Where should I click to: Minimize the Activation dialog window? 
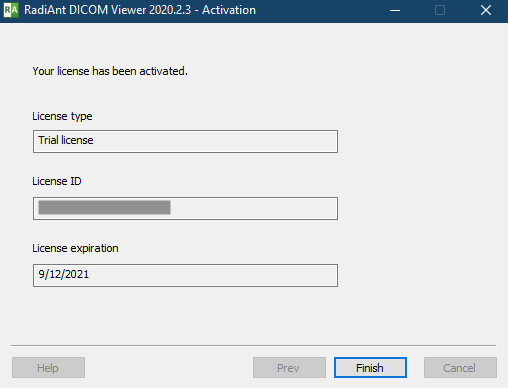coord(395,10)
